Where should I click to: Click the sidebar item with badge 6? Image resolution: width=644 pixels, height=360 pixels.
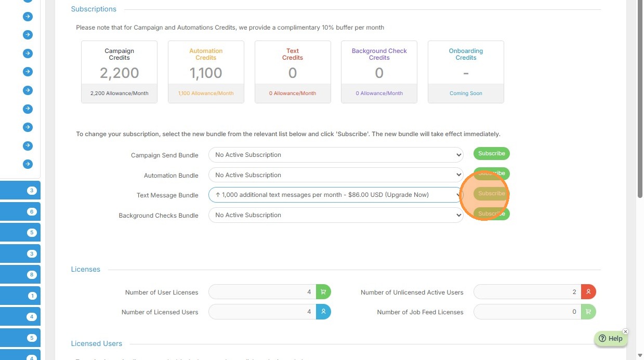pos(21,211)
